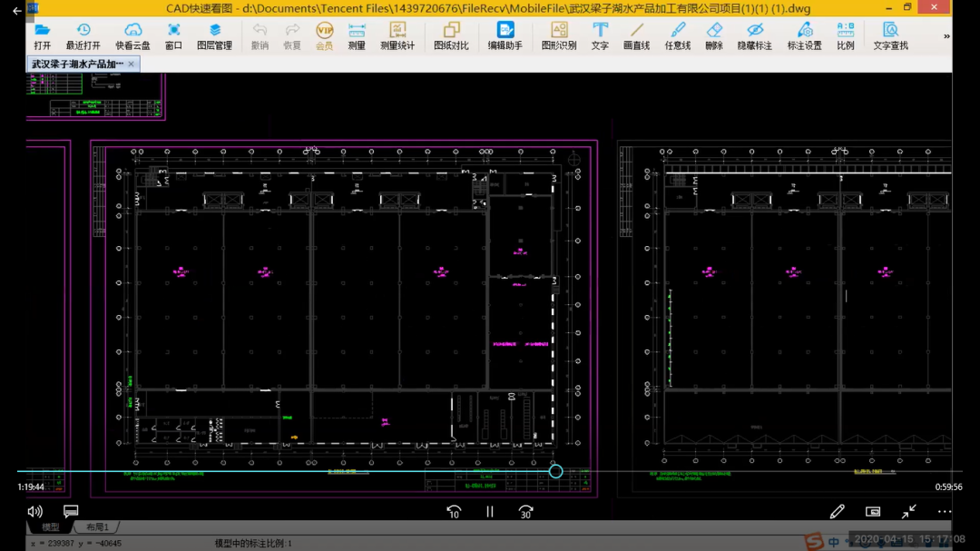Open the 最近打开 recent files list
Screen dimensions: 980x551
click(x=83, y=36)
